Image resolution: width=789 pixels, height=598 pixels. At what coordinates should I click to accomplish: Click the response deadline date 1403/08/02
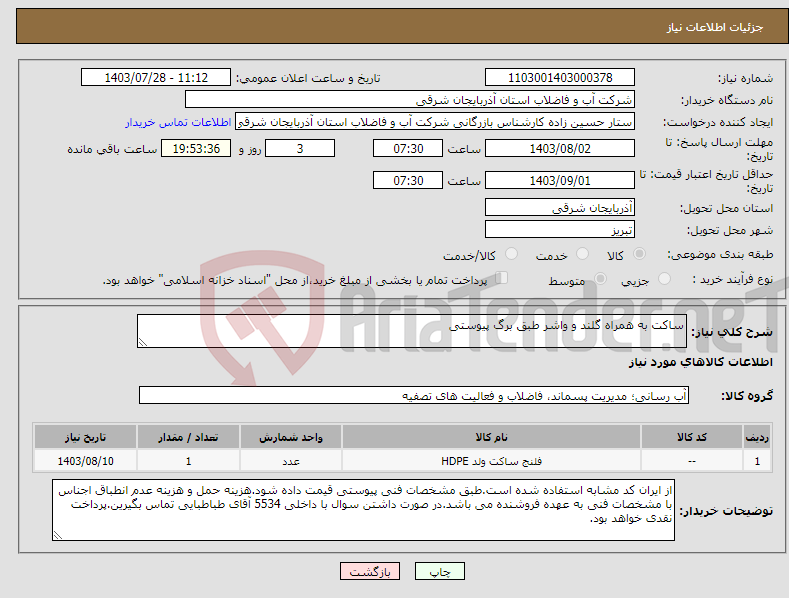tap(560, 148)
